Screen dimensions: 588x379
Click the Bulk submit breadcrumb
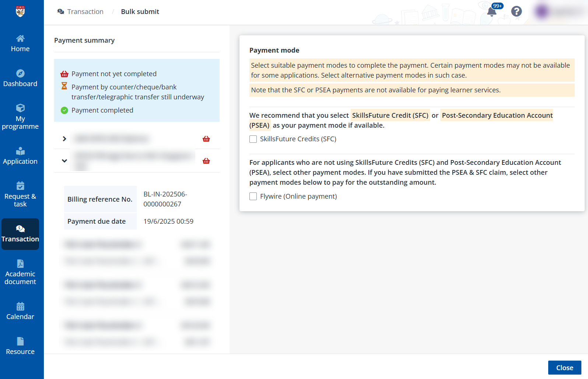140,12
